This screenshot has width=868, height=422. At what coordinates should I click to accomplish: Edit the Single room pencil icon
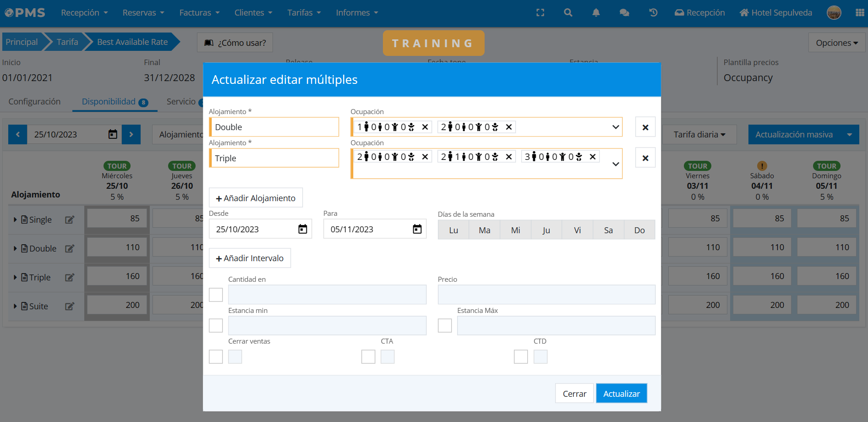point(70,220)
